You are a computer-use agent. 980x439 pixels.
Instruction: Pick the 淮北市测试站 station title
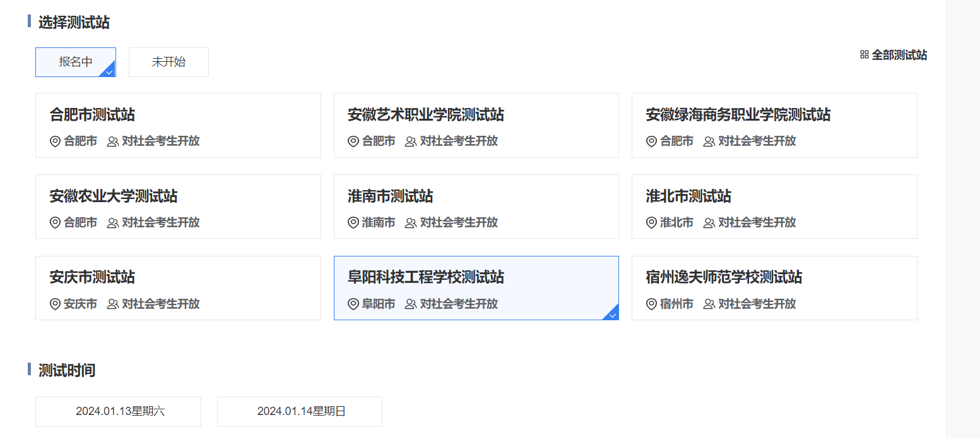pos(688,196)
